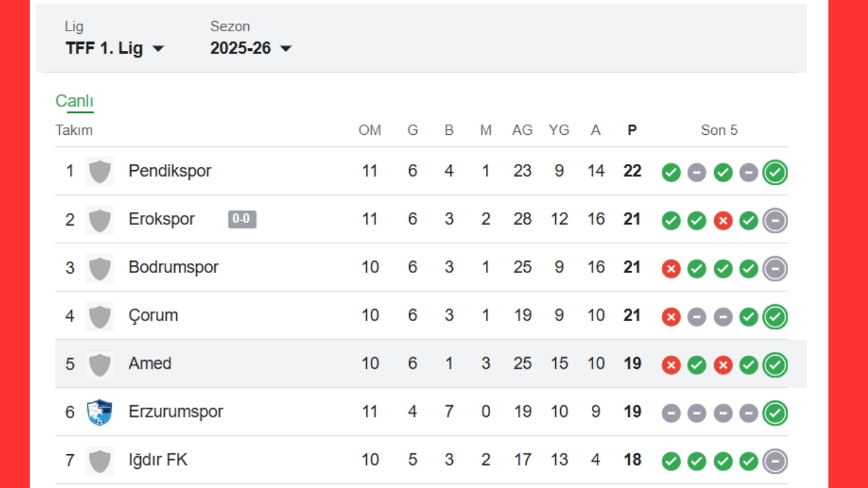Viewport: 868px width, 488px height.
Task: Click the Erokspor 0-0 live score badge
Action: pos(242,219)
